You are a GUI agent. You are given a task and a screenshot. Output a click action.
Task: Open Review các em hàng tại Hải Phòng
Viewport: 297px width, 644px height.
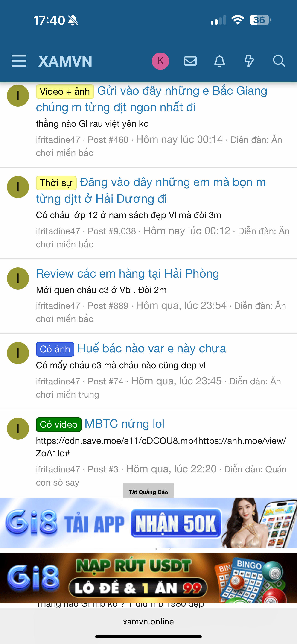point(128,273)
